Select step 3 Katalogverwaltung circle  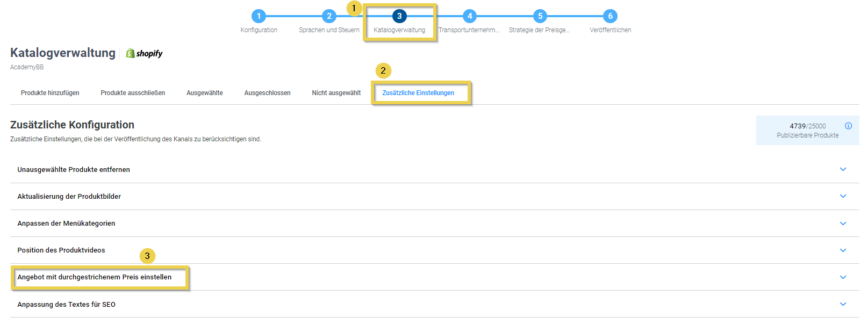[399, 16]
